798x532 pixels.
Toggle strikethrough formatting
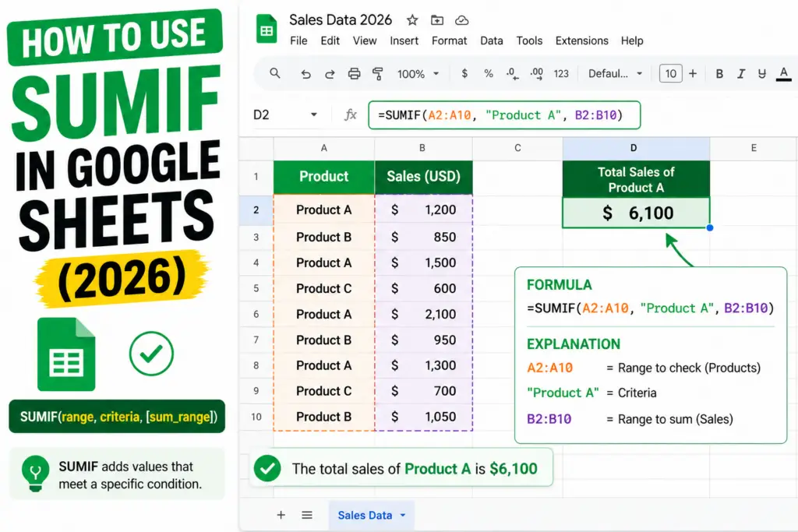(x=762, y=74)
